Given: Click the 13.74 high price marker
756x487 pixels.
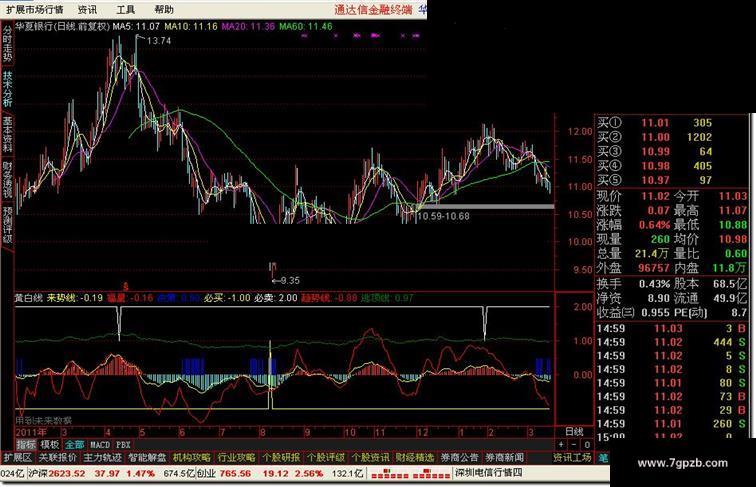Looking at the screenshot, I should [159, 41].
